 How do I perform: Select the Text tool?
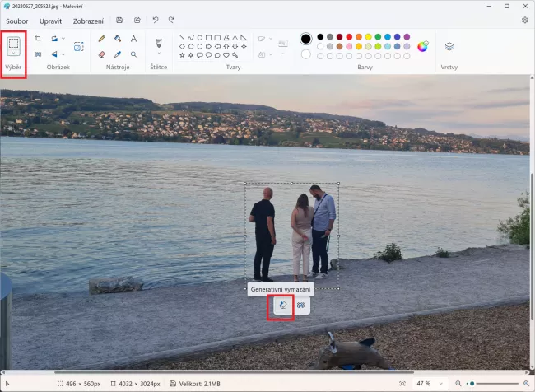[x=133, y=38]
